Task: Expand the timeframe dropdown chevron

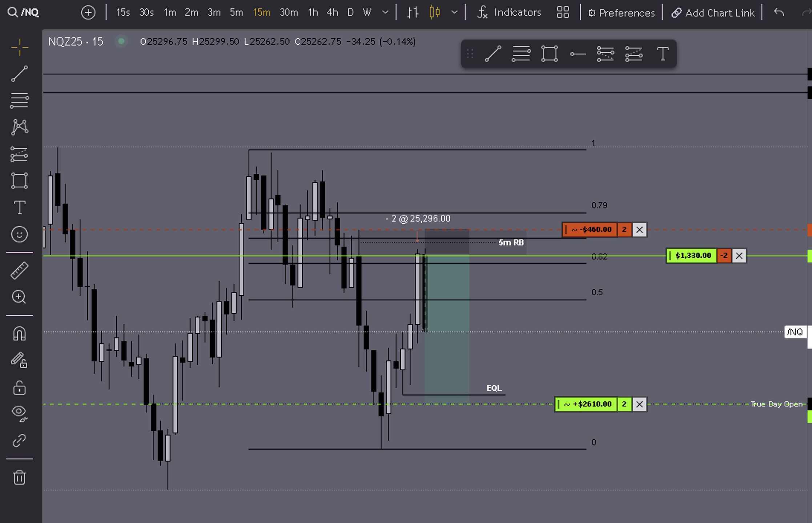Action: pyautogui.click(x=385, y=13)
